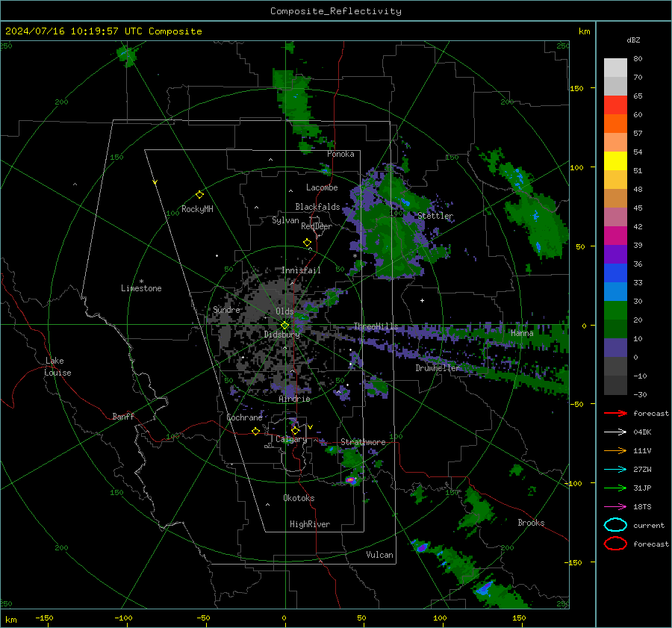Click the Strathmore city label
Viewport: 672px width, 628px height.
[363, 442]
